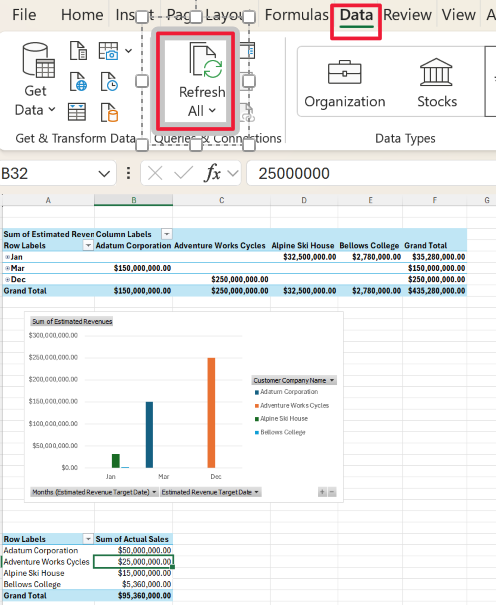Click the Bellows College legend entry
The image size is (496, 605).
280,432
